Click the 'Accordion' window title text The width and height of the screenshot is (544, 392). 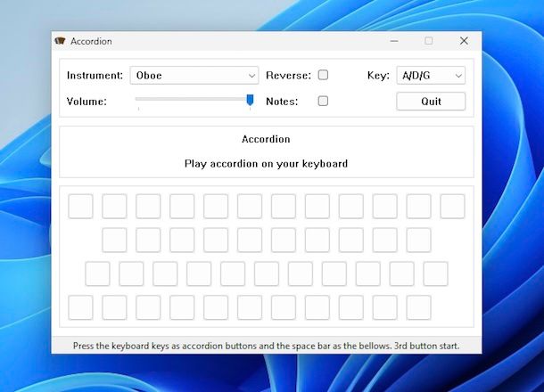click(91, 41)
